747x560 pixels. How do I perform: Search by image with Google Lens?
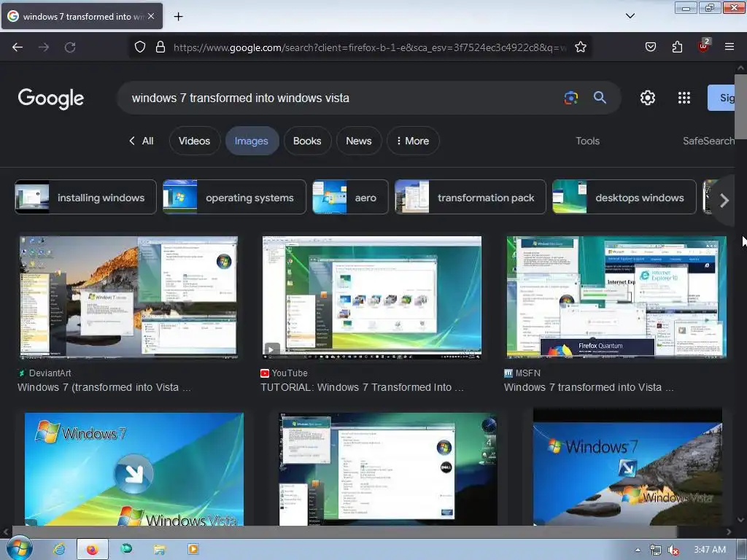570,98
